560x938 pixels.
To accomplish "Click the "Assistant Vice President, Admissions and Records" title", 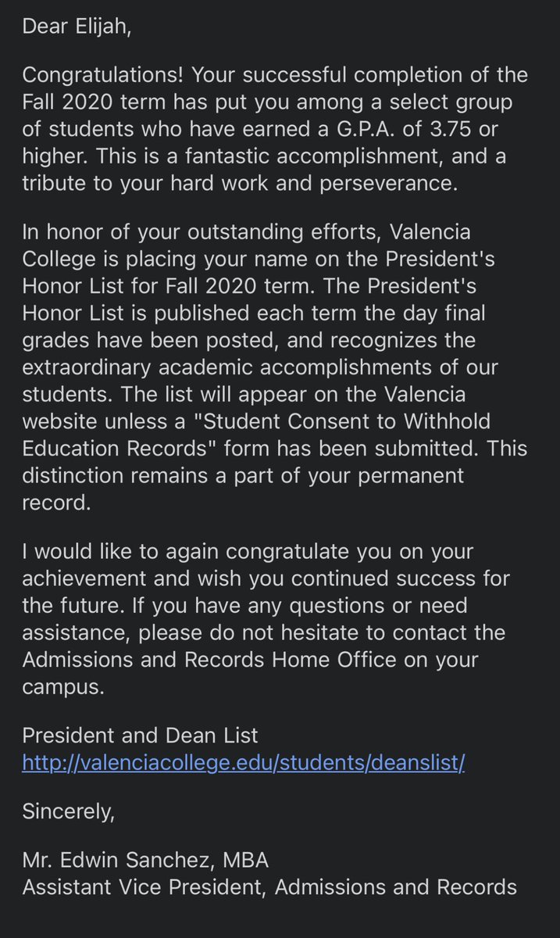I will [269, 887].
